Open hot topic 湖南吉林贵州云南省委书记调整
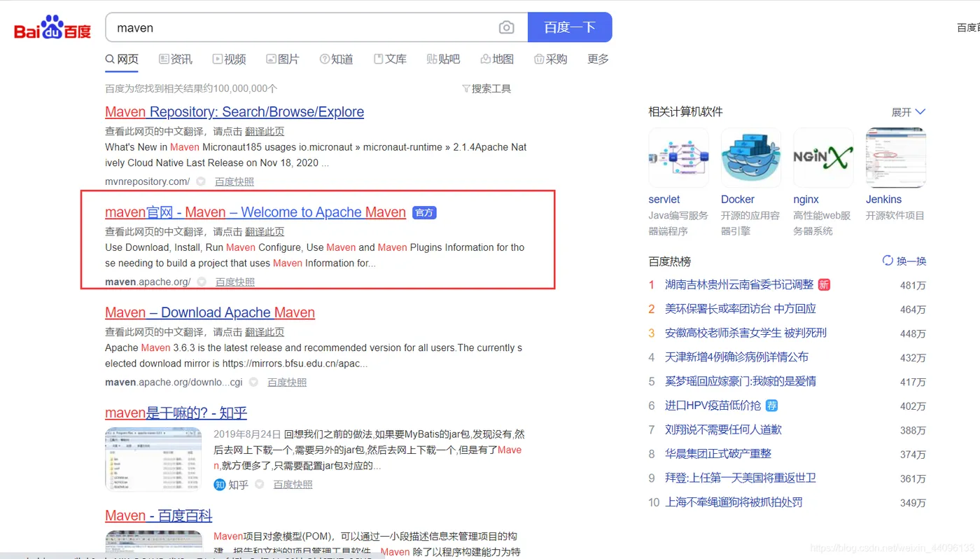Image resolution: width=980 pixels, height=559 pixels. click(x=739, y=284)
